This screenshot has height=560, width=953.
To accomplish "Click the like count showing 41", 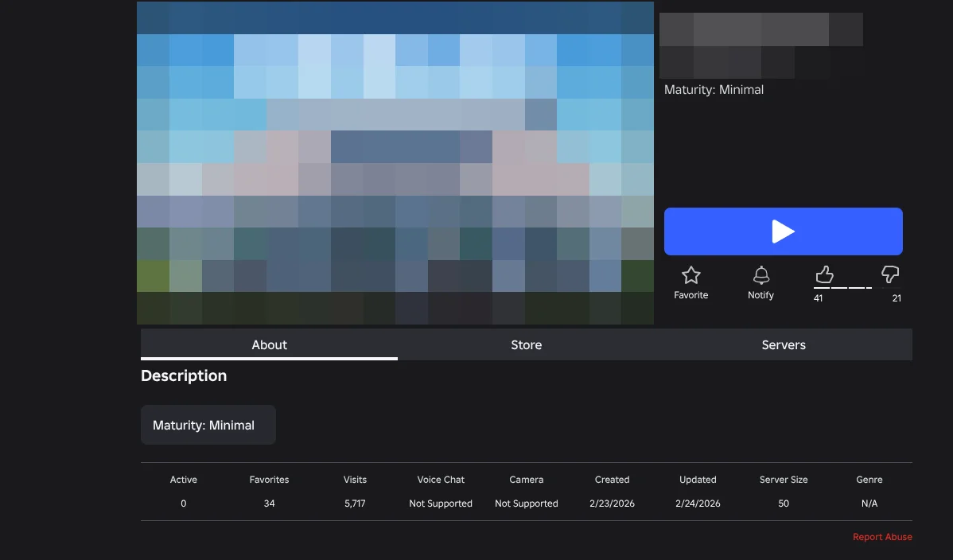I will point(818,298).
